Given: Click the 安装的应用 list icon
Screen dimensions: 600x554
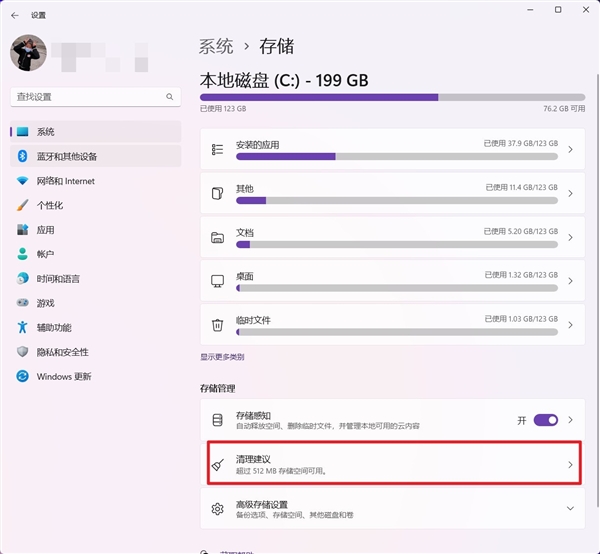Looking at the screenshot, I should point(217,149).
